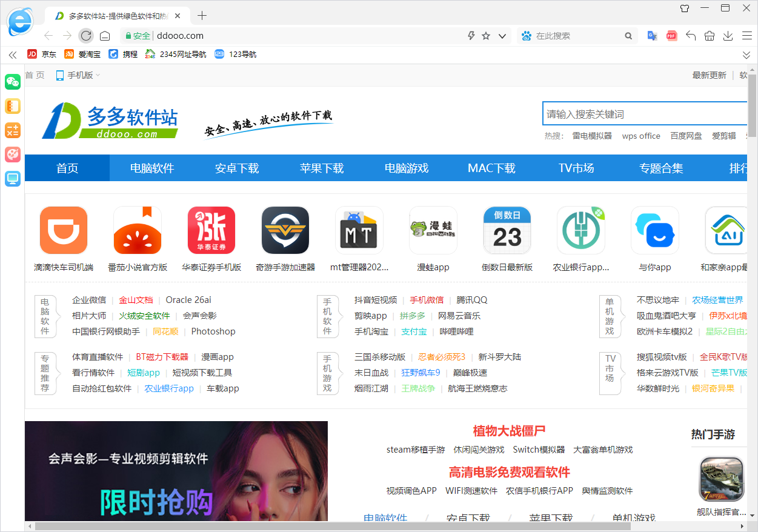Select the MAC下载 navigation tab

coord(491,168)
